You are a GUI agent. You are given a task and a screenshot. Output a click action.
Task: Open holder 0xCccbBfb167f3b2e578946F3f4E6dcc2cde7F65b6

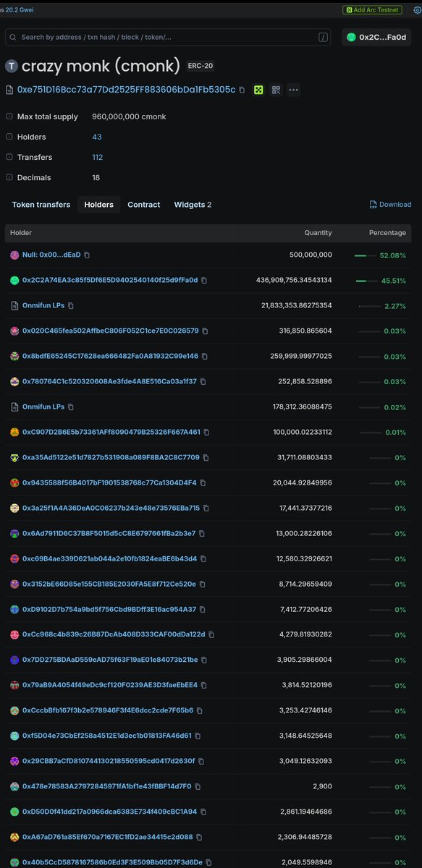(108, 710)
